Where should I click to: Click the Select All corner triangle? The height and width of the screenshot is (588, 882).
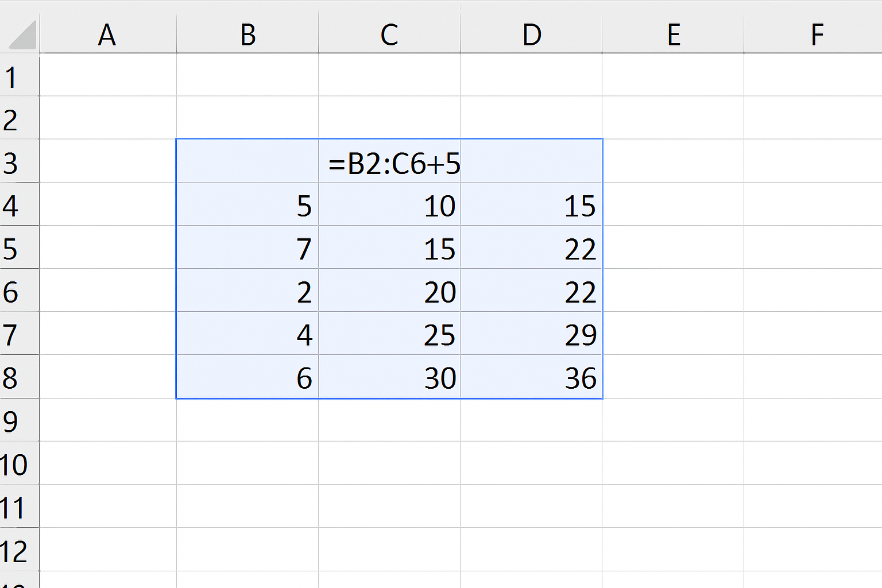(23, 34)
